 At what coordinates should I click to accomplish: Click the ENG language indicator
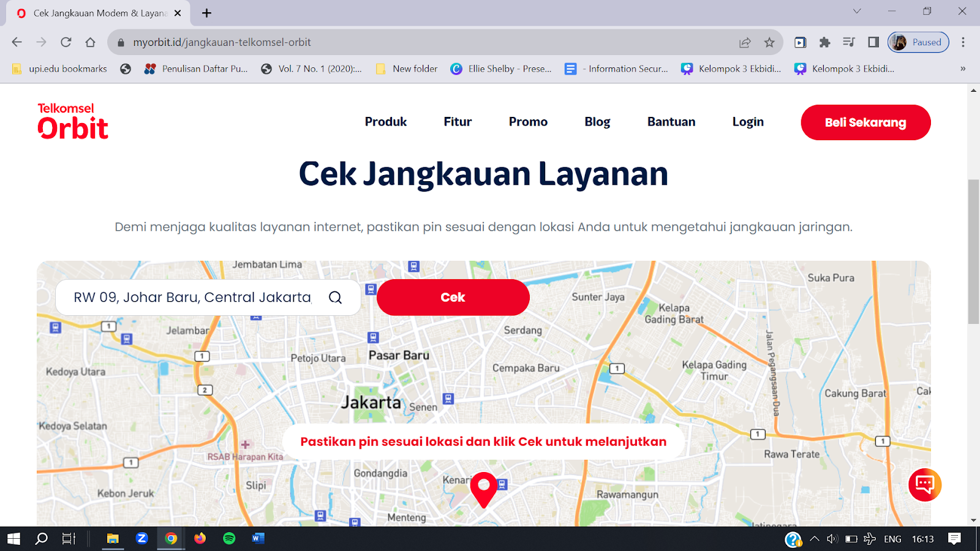coord(892,539)
